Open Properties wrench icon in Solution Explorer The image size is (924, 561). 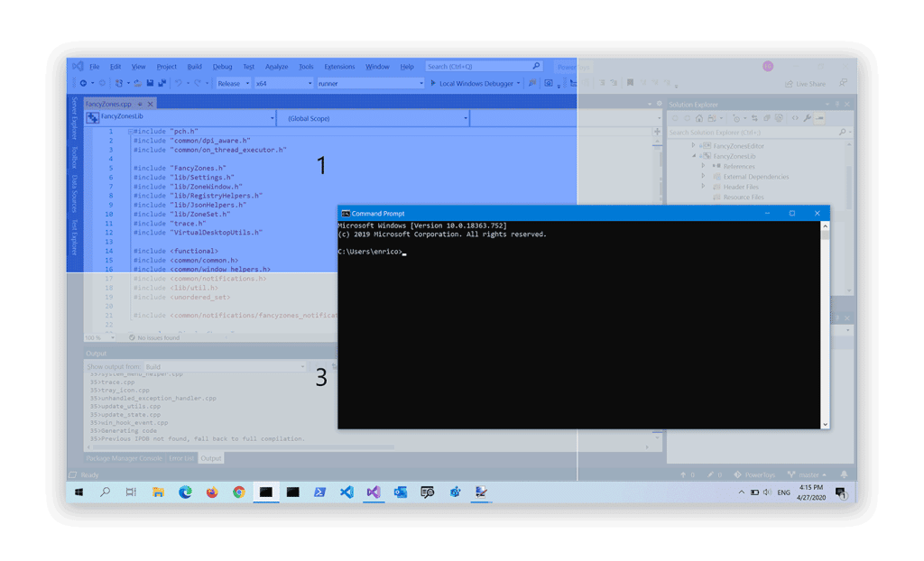807,118
